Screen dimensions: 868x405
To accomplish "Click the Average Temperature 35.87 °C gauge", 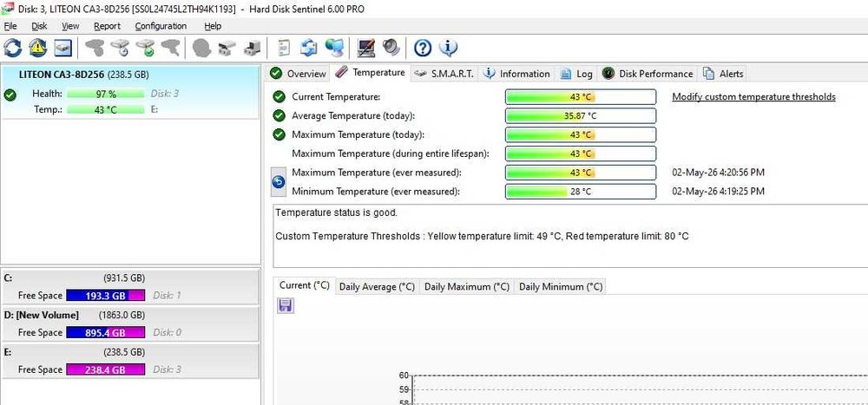I will 581,115.
